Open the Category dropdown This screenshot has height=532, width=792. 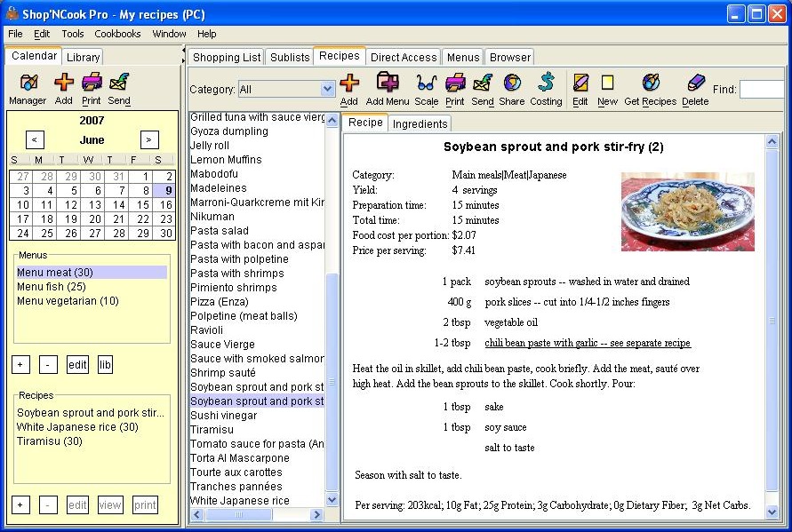[x=325, y=89]
